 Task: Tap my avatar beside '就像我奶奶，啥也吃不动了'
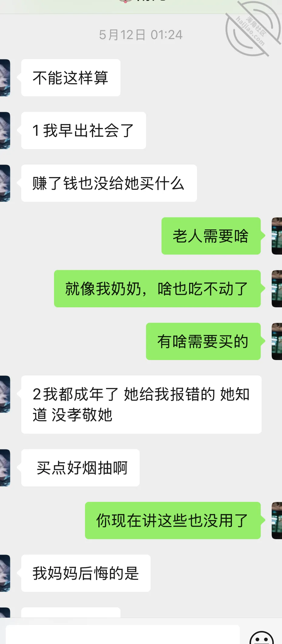(277, 289)
